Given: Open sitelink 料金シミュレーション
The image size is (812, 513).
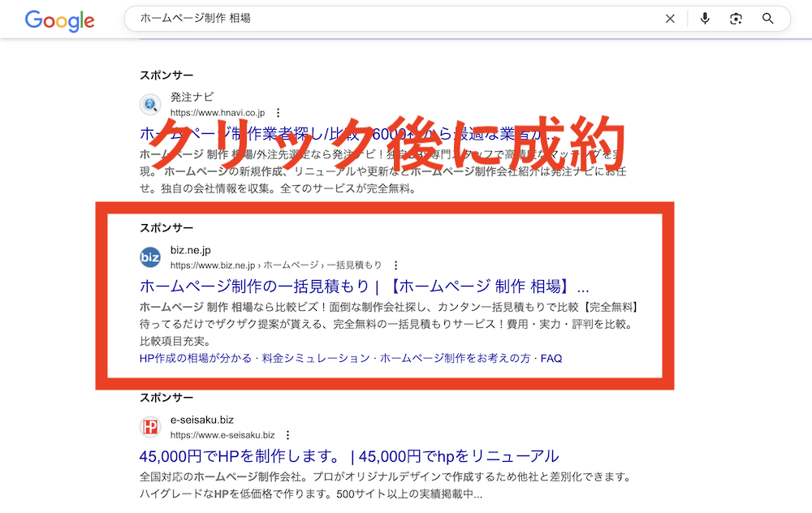Looking at the screenshot, I should pos(315,358).
